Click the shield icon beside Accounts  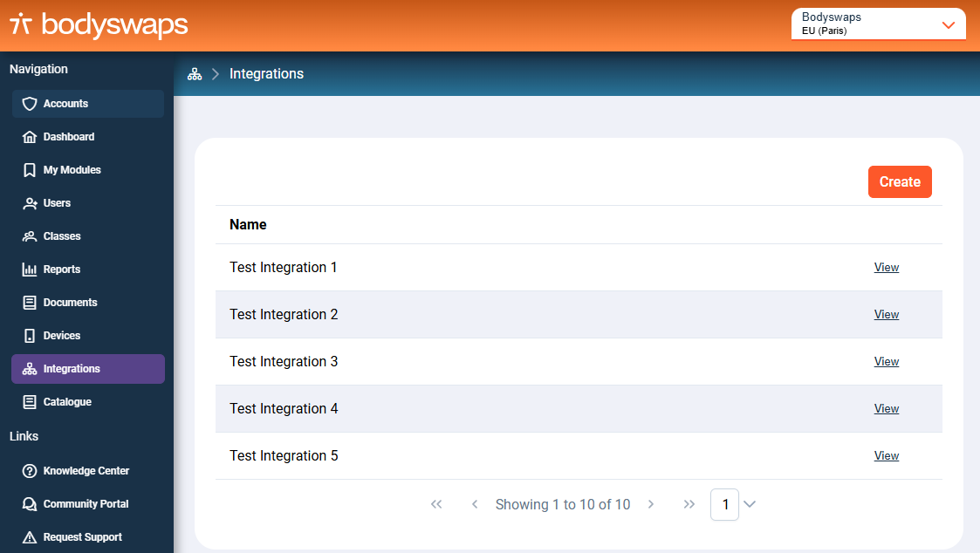point(30,104)
